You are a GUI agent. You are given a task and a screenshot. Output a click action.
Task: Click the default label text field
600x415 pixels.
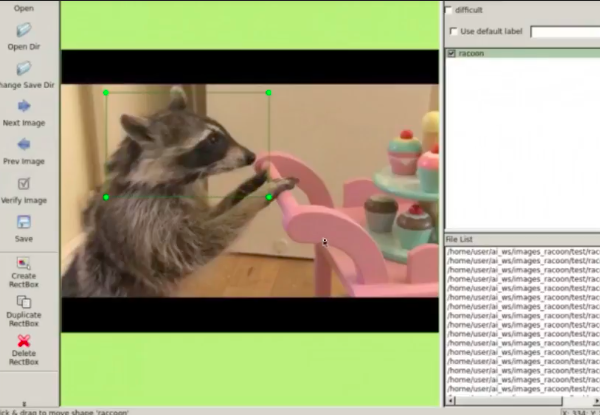pos(565,32)
